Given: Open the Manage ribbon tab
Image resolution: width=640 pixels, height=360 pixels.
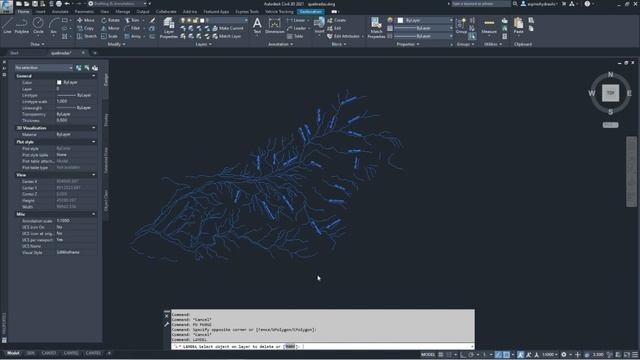Looking at the screenshot, I should (122, 12).
